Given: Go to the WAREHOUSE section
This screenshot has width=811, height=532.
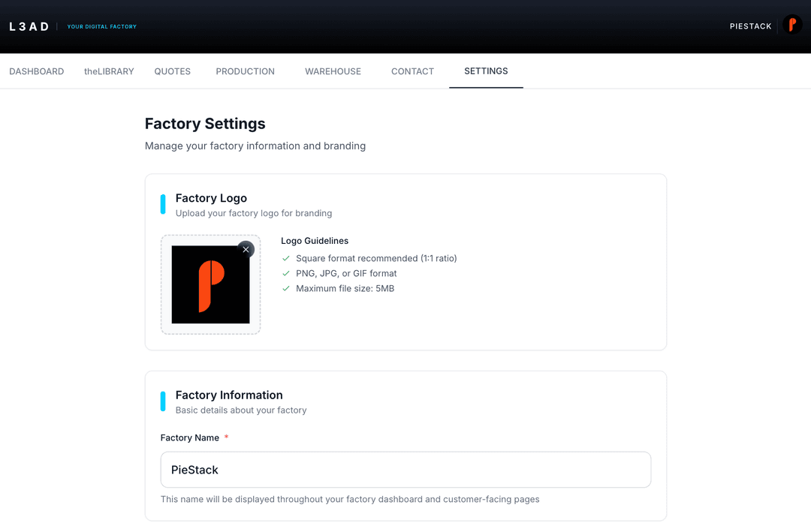Looking at the screenshot, I should [x=333, y=71].
